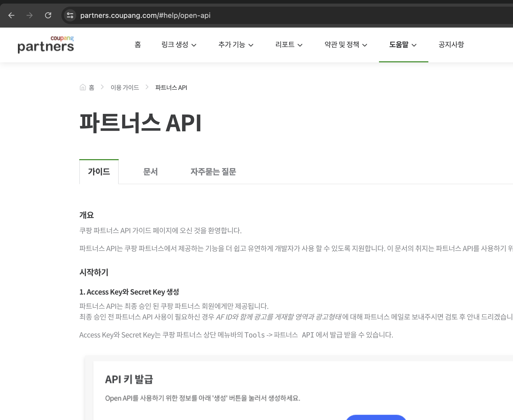
Task: Select the 가이드 tab
Action: [99, 171]
